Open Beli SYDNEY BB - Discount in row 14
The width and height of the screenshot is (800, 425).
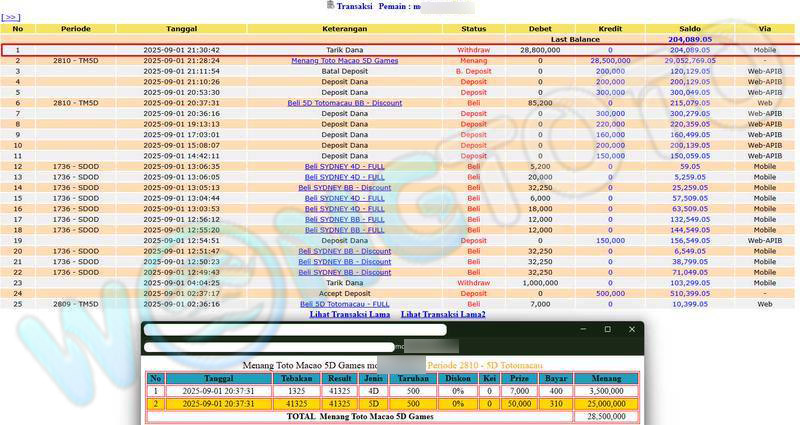[344, 187]
